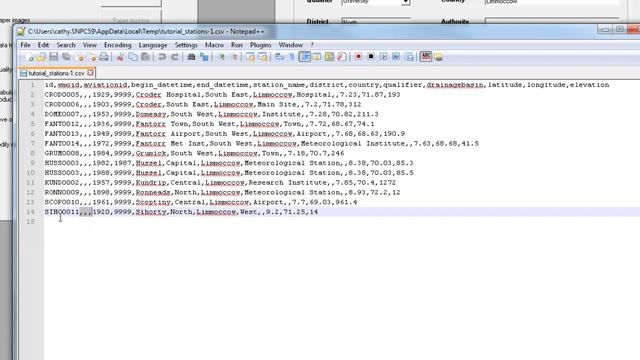Viewport: 640px width, 360px height.
Task: Click the Paste toolbar icon
Action: click(145, 57)
